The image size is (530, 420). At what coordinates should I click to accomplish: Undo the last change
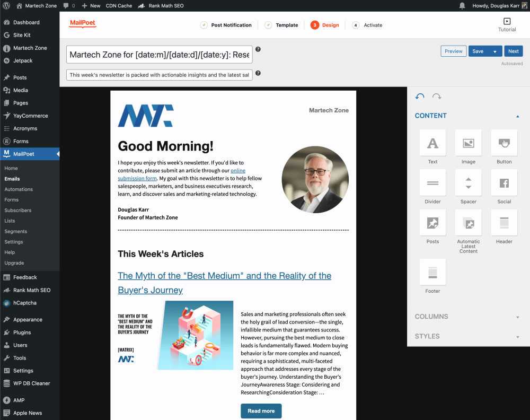(420, 97)
